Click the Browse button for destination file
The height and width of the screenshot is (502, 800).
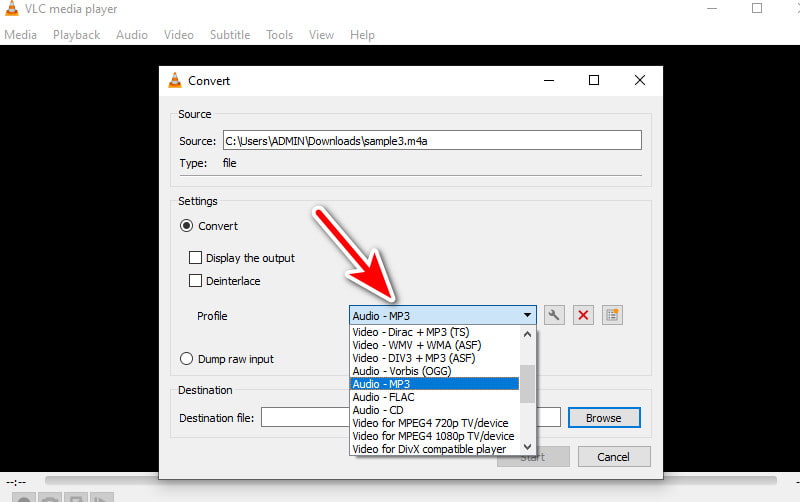[x=604, y=418]
